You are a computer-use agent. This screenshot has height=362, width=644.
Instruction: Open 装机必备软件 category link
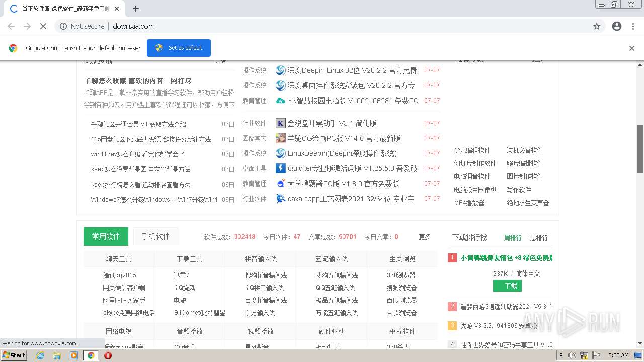coord(525,150)
